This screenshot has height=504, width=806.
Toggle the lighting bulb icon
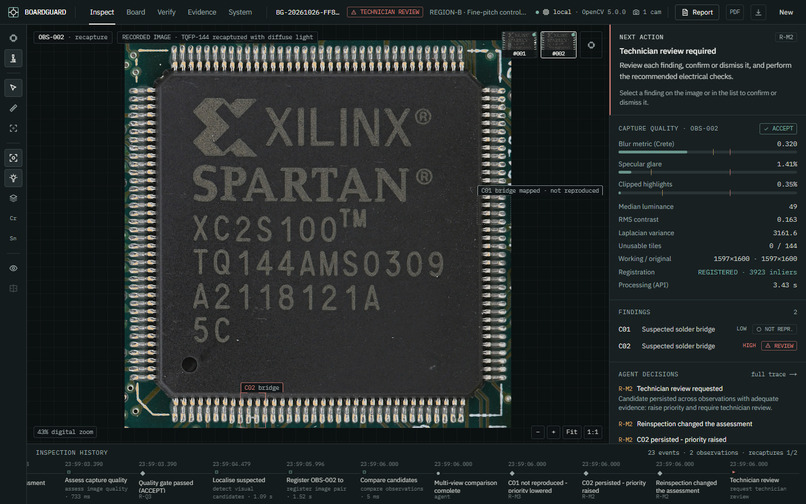[13, 178]
